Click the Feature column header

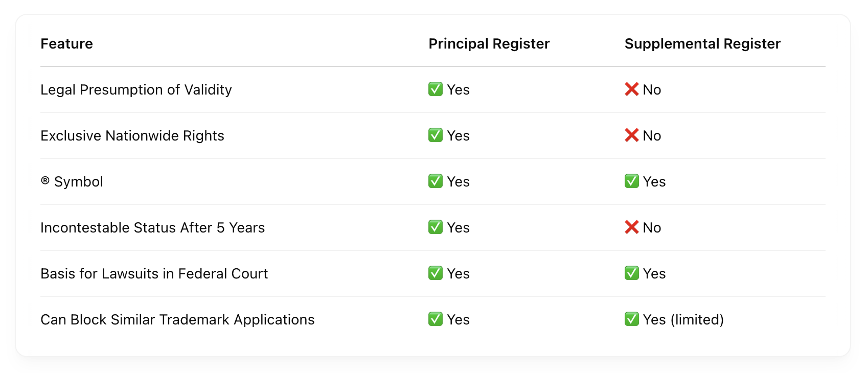[66, 44]
